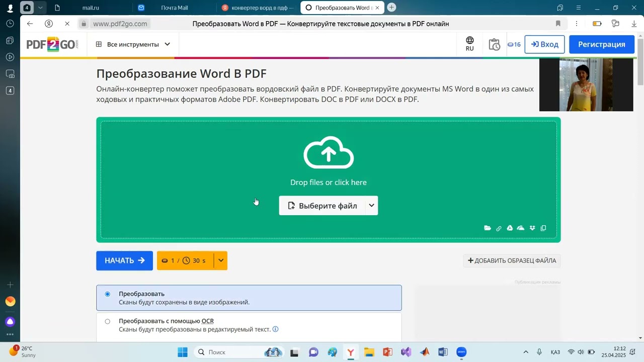Click the Вход login button
The height and width of the screenshot is (362, 644).
pyautogui.click(x=544, y=44)
